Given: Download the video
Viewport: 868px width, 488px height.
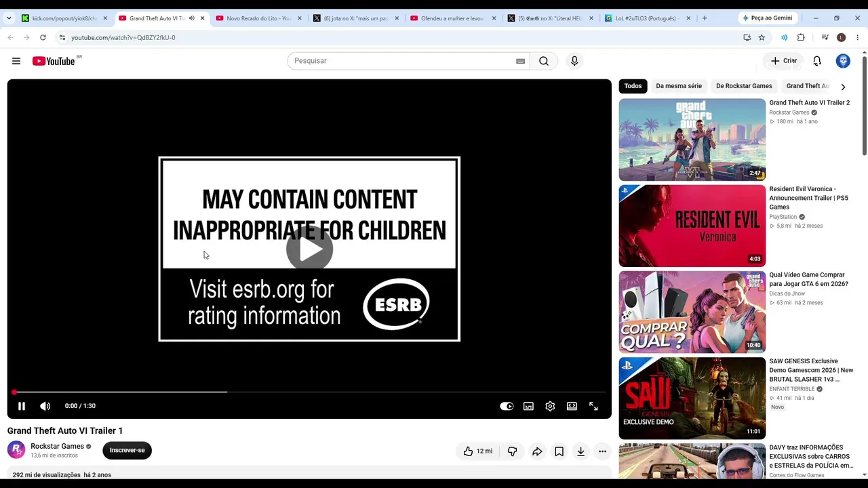Looking at the screenshot, I should [580, 451].
